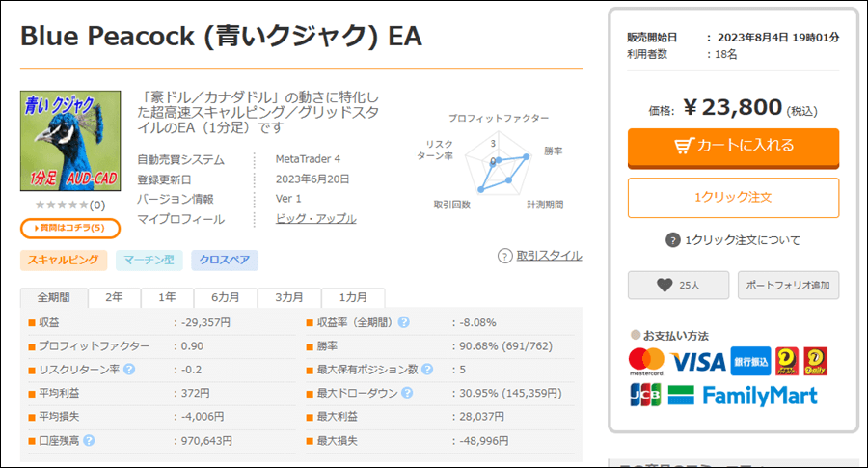Select the 1カ月 period tab
868x468 pixels.
[353, 297]
